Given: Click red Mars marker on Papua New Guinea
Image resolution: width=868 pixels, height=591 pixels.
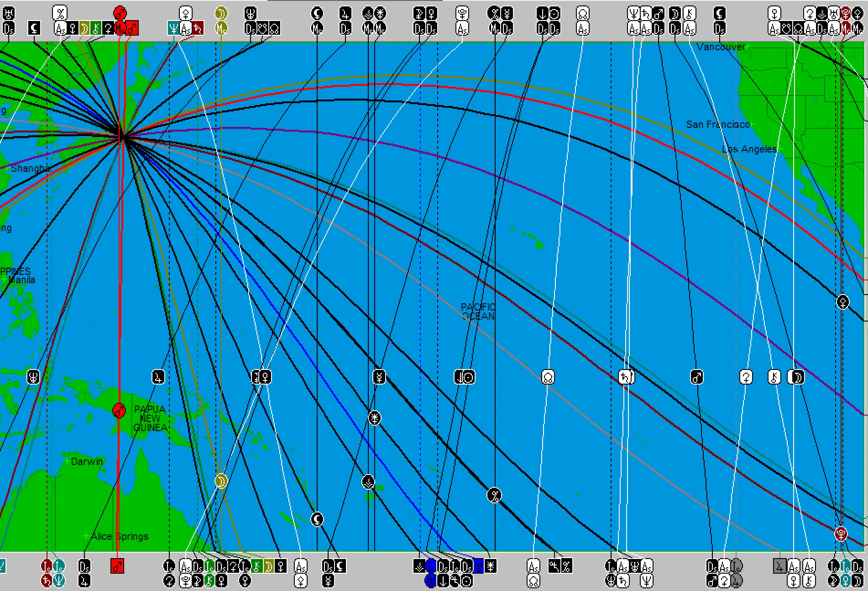Looking at the screenshot, I should 119,410.
